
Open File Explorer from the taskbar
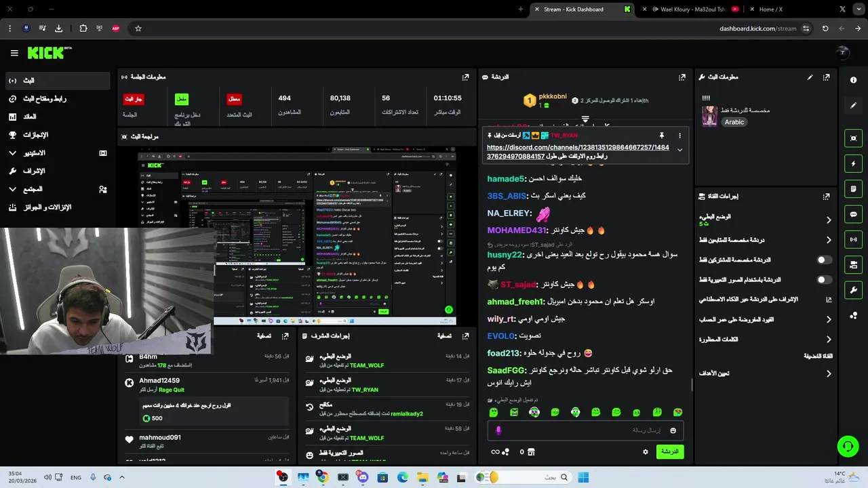point(422,477)
